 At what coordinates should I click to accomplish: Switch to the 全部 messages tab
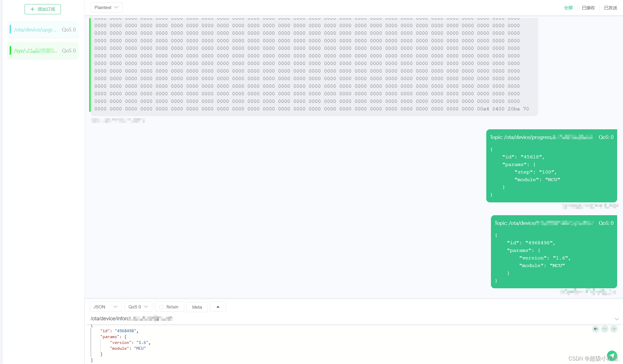point(568,8)
